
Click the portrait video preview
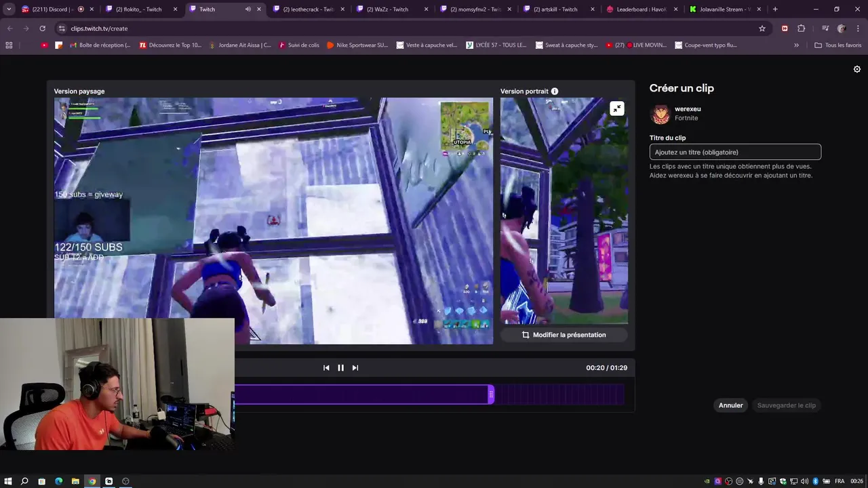click(x=564, y=211)
